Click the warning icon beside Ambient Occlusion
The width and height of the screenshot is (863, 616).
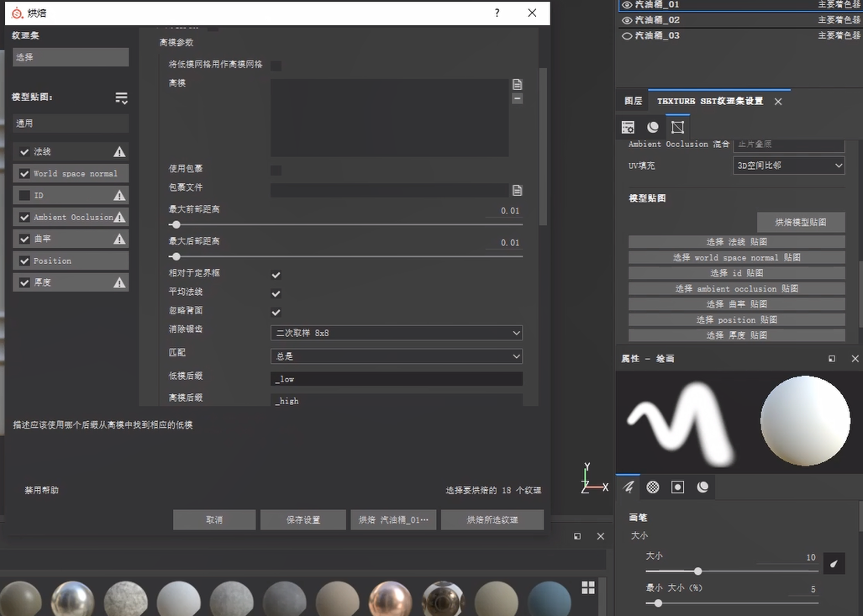pos(119,218)
